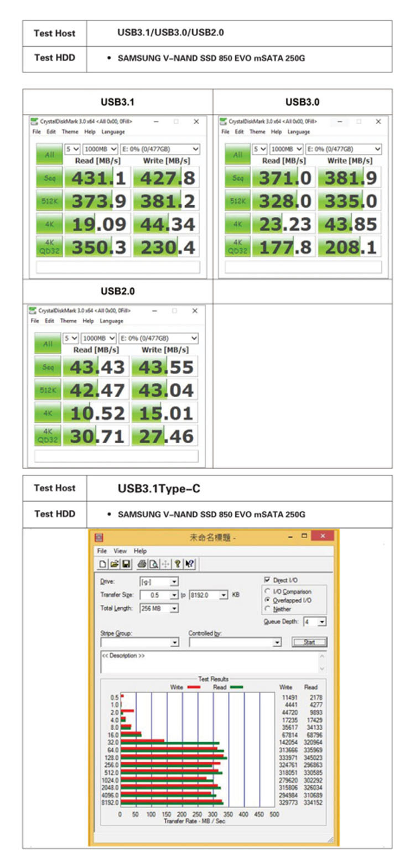Click the Open file icon in ATTO toolbar
The image size is (415, 868).
[x=114, y=564]
